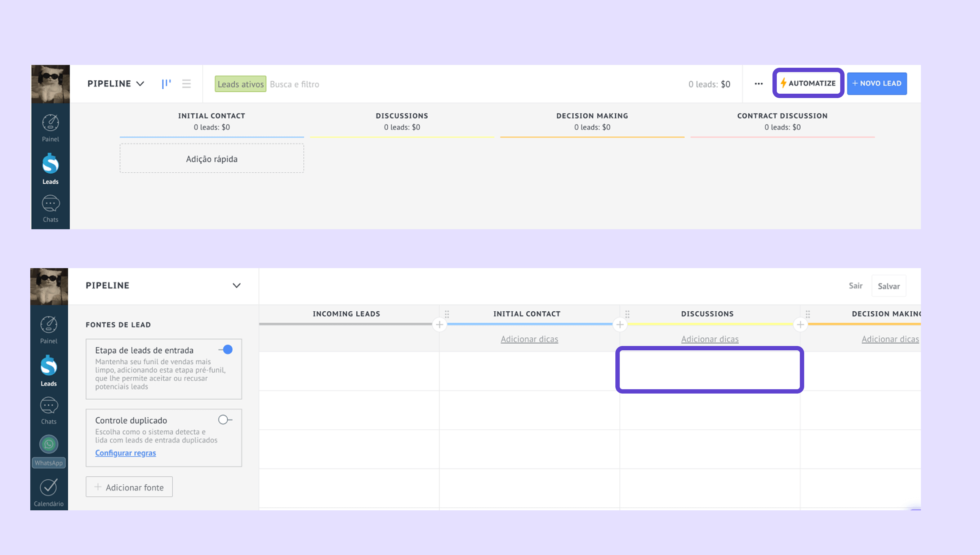The width and height of the screenshot is (980, 555).
Task: Click Adicionar fonte button
Action: tap(129, 487)
